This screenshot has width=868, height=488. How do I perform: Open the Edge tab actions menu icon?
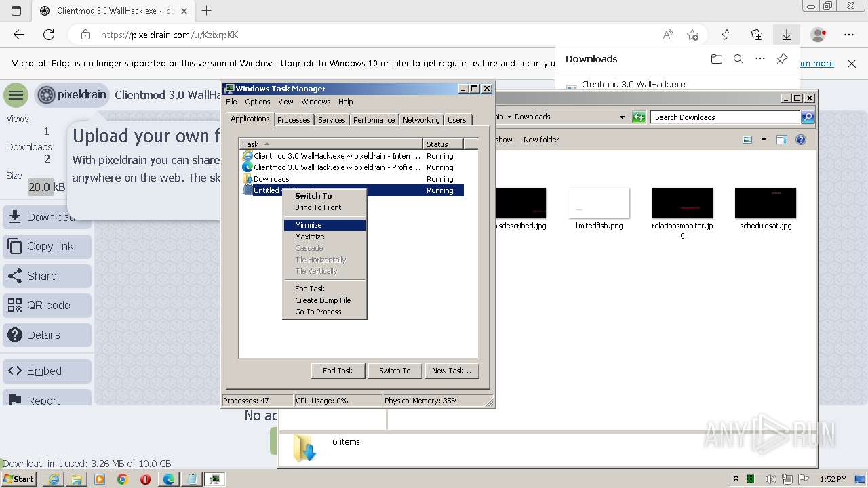pyautogui.click(x=16, y=11)
